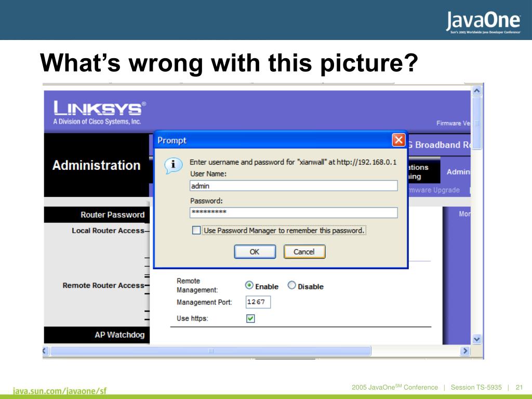Click the vertical scrollbar up arrow

coord(477,90)
